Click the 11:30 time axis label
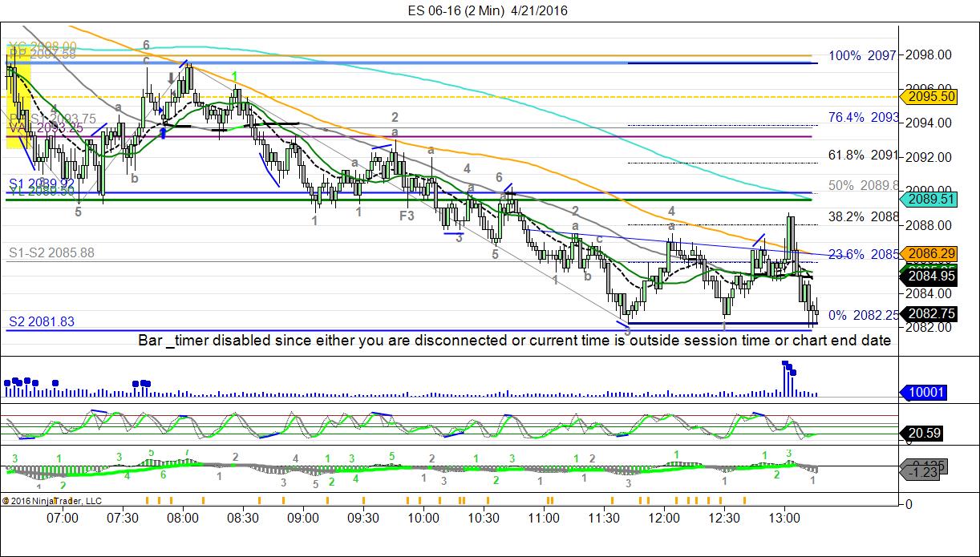980x557 pixels. click(604, 518)
